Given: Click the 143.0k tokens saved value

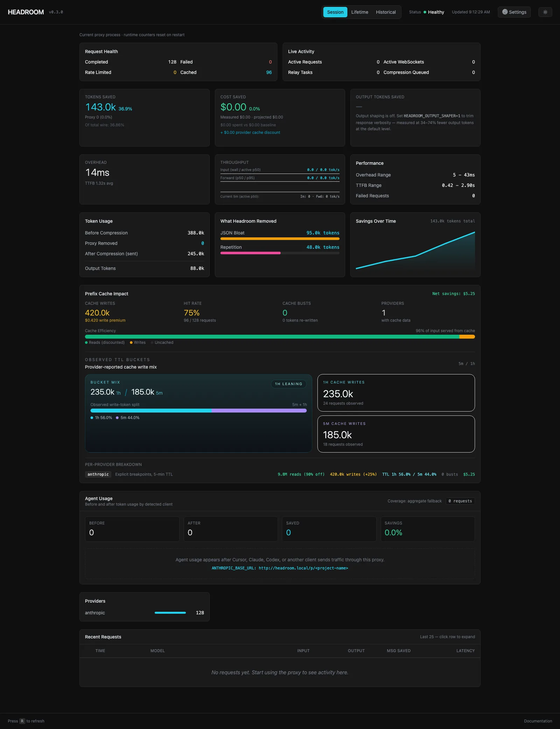Looking at the screenshot, I should click(100, 107).
